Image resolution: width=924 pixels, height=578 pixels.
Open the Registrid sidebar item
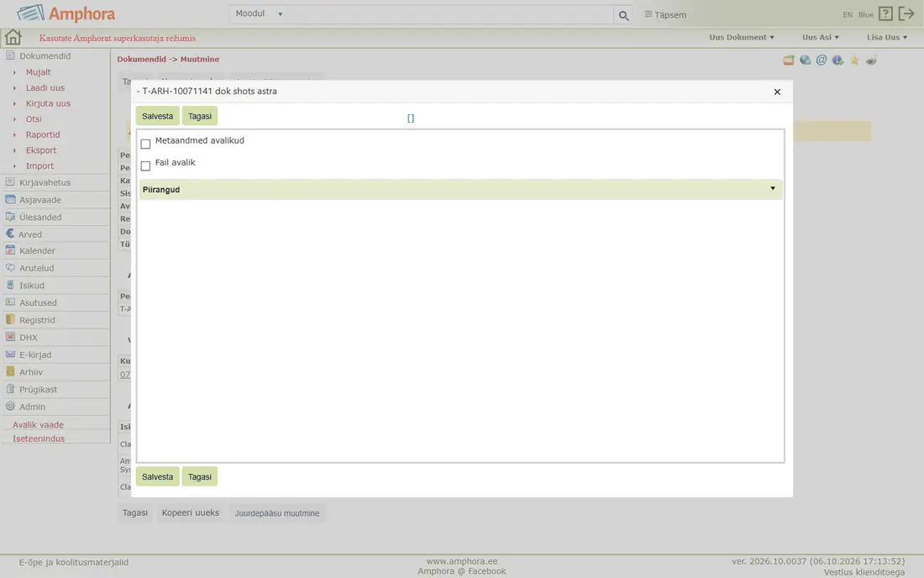[x=37, y=320]
